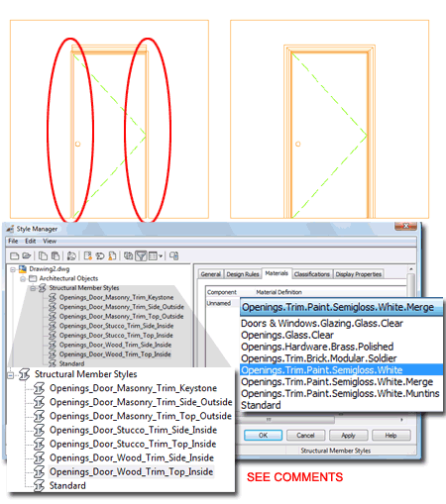Collapse the Drawing2.dwg tree node
Screen dimensions: 446x504
pos(13,269)
